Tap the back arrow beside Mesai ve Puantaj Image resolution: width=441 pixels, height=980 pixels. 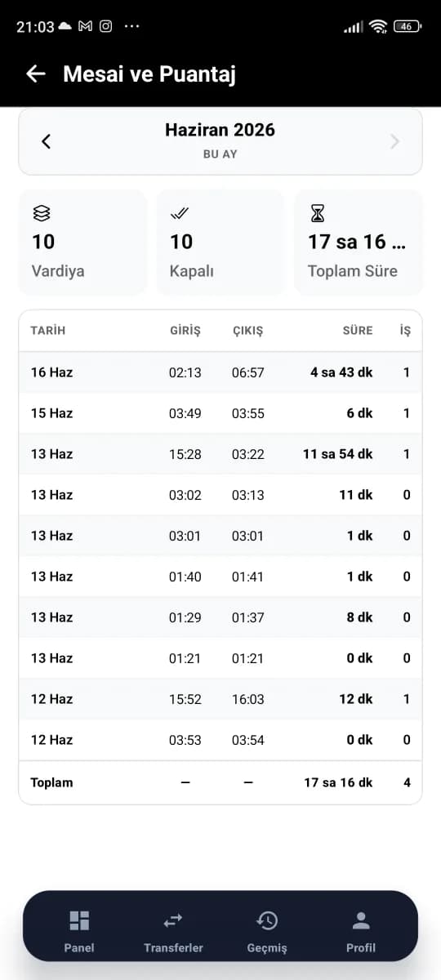tap(36, 74)
